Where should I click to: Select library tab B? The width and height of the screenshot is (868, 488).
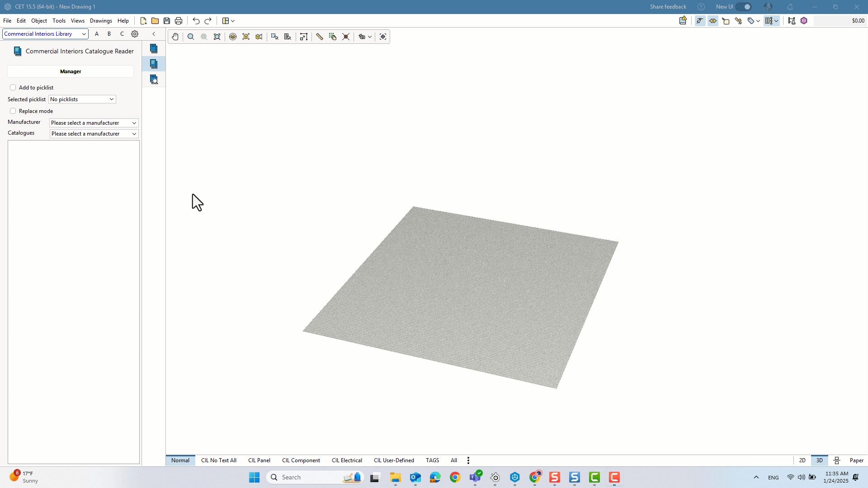pyautogui.click(x=109, y=34)
